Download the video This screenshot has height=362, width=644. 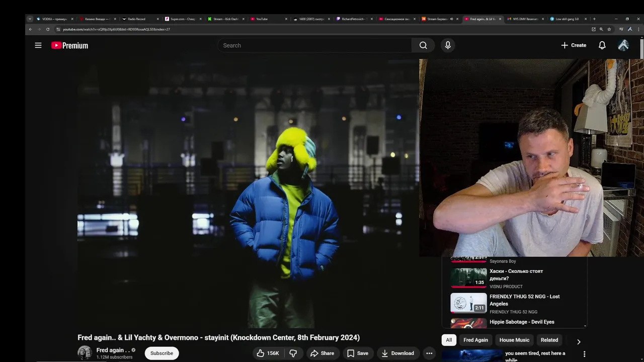(397, 353)
